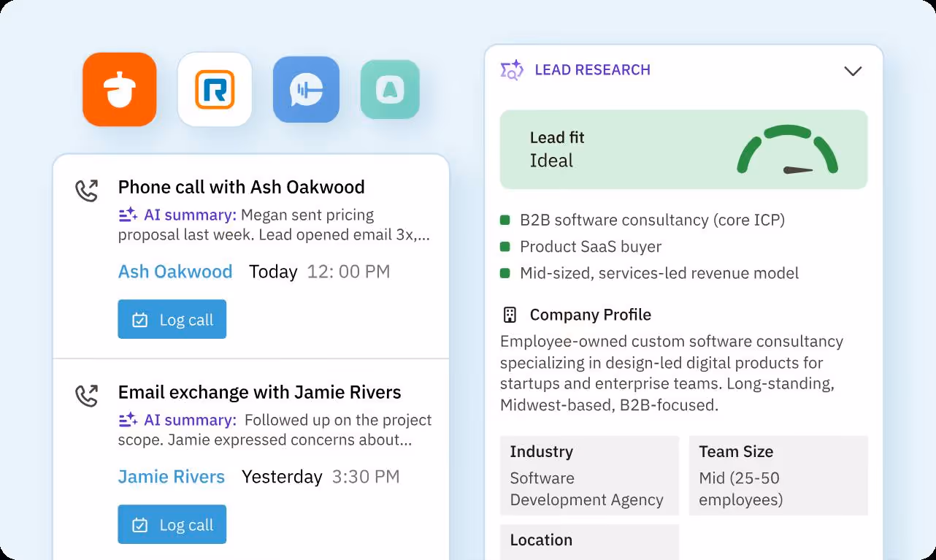Image resolution: width=936 pixels, height=560 pixels.
Task: Click the 'Employee-owned custom software consultancy' description
Action: pyautogui.click(x=672, y=373)
